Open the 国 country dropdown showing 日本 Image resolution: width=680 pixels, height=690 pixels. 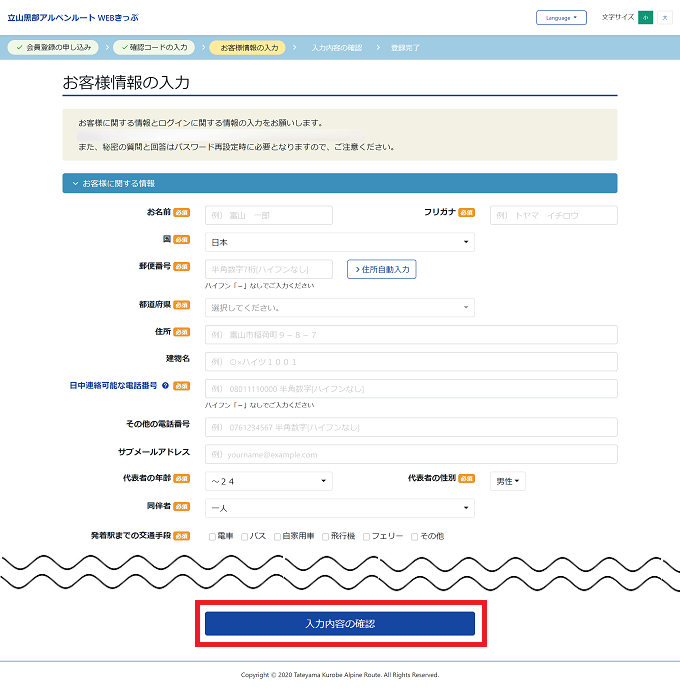click(339, 242)
